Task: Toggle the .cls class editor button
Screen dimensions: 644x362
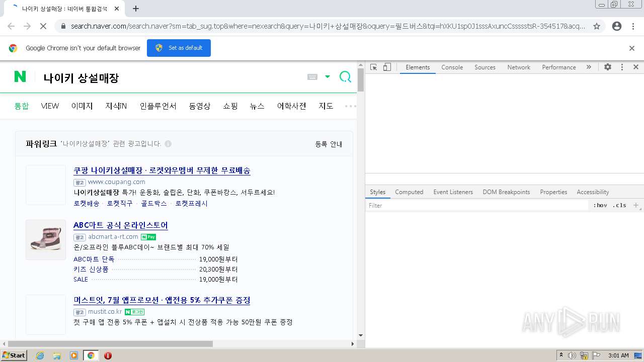Action: pyautogui.click(x=619, y=206)
